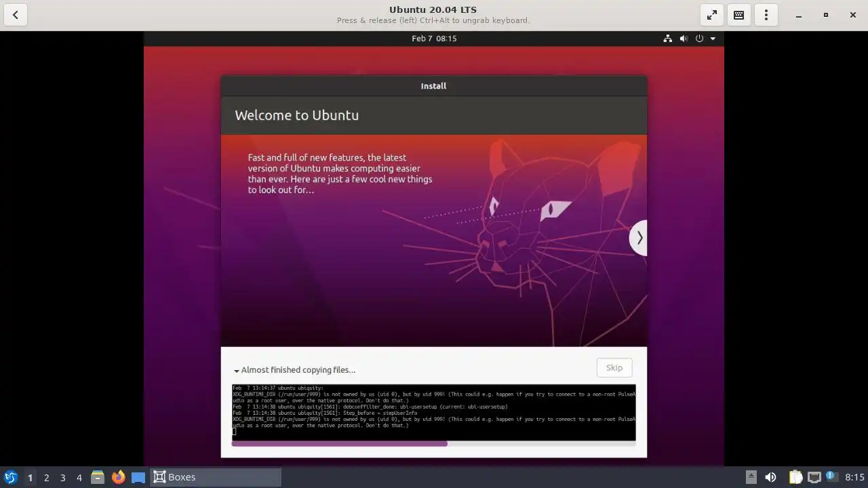Switch to workspace 2
Image resolution: width=868 pixels, height=488 pixels.
46,478
